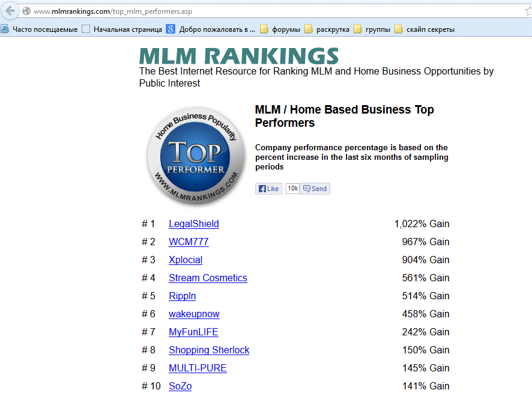
Task: Click the Facebook Like button
Action: (x=268, y=189)
